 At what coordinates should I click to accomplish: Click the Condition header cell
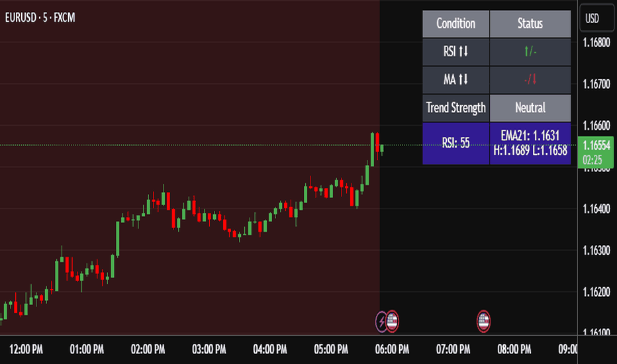(455, 24)
